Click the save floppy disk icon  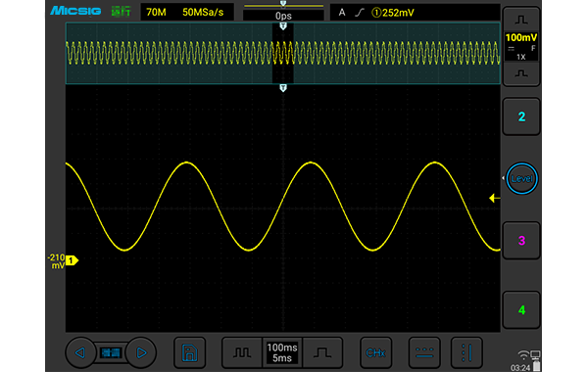[190, 352]
